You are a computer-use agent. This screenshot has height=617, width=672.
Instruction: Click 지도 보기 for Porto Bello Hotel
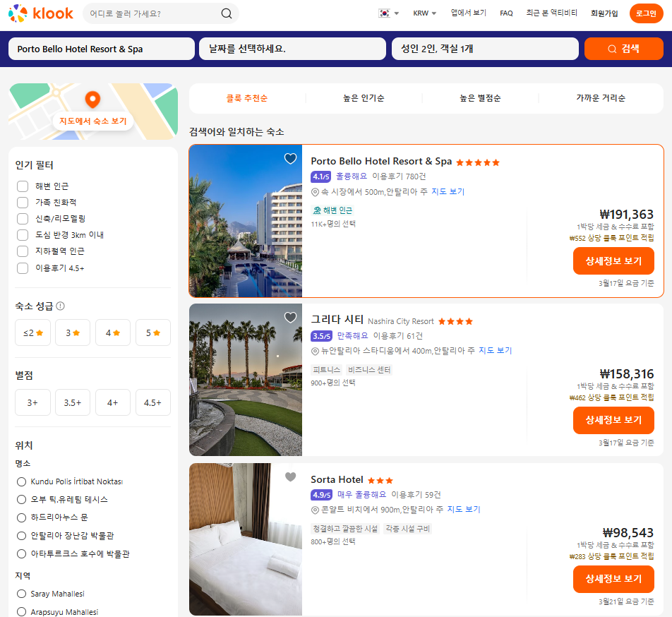[448, 191]
